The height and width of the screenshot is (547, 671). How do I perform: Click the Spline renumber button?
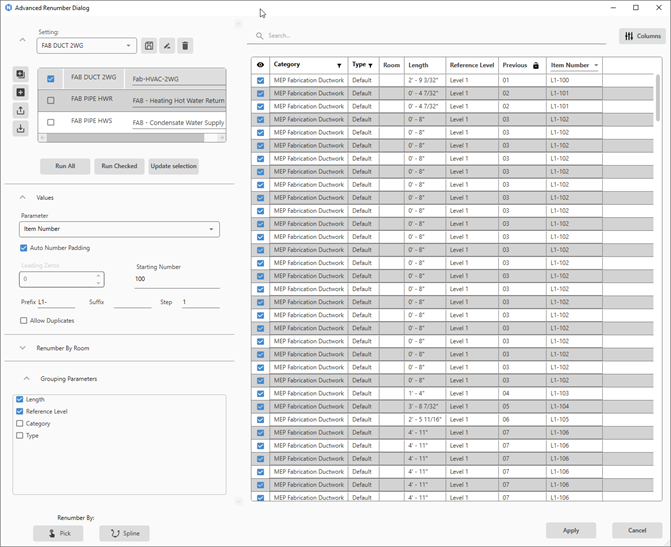[125, 533]
